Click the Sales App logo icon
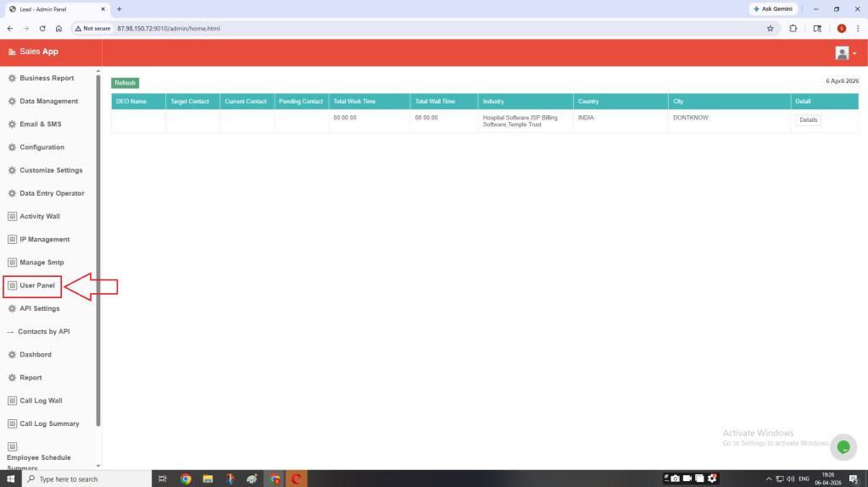868x487 pixels. [12, 52]
